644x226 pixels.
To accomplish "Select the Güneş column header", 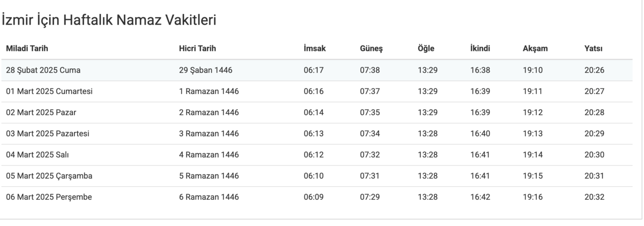I will (371, 49).
